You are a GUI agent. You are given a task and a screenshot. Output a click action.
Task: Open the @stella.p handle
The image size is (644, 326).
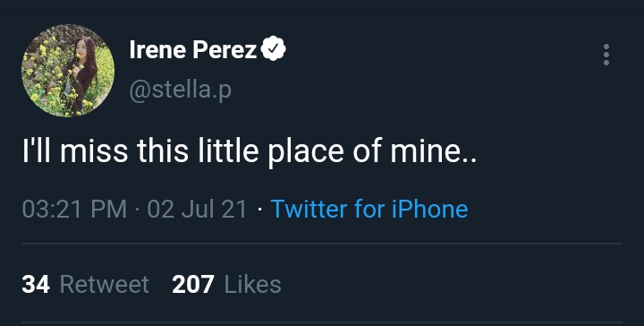pos(181,90)
